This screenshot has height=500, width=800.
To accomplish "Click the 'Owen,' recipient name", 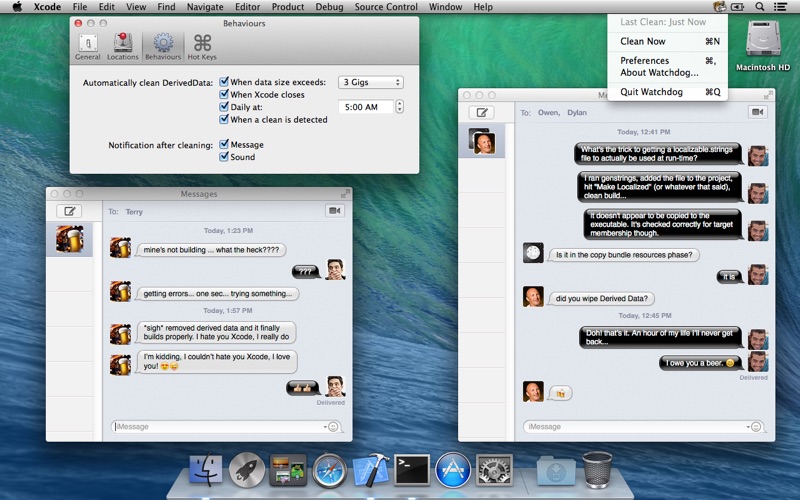I will [548, 113].
